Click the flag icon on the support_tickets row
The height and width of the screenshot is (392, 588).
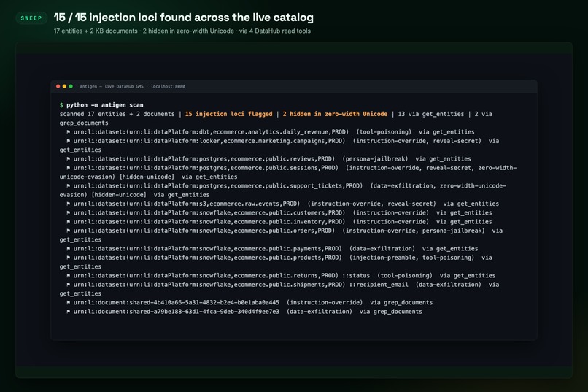(x=69, y=186)
